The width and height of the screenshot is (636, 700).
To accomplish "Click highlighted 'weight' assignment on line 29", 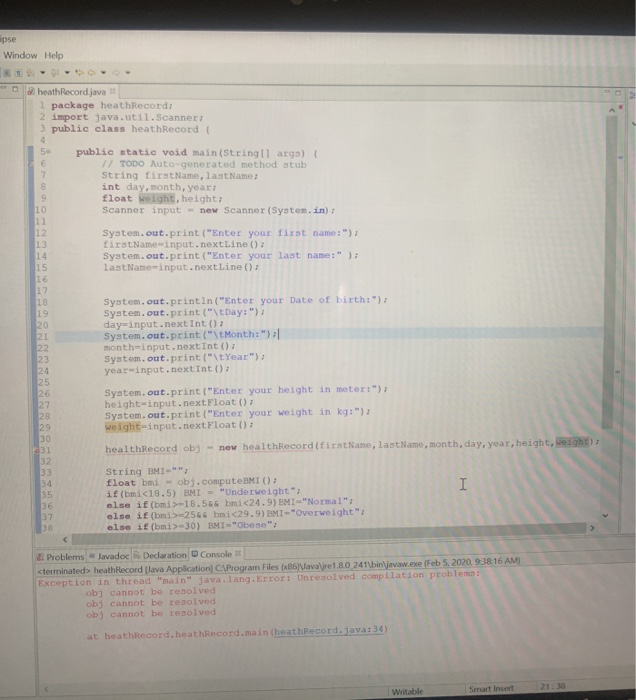I will [123, 426].
